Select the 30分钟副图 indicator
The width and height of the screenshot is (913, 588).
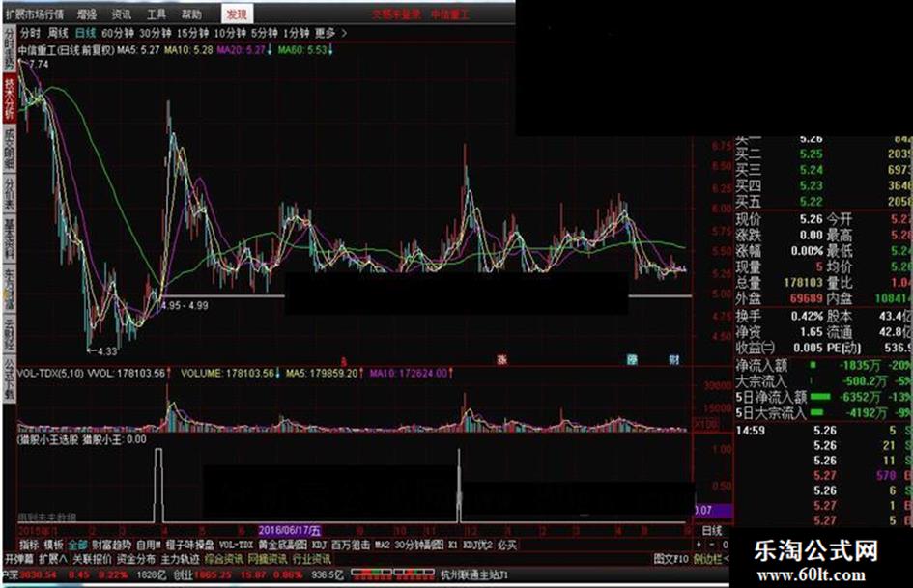[x=419, y=545]
